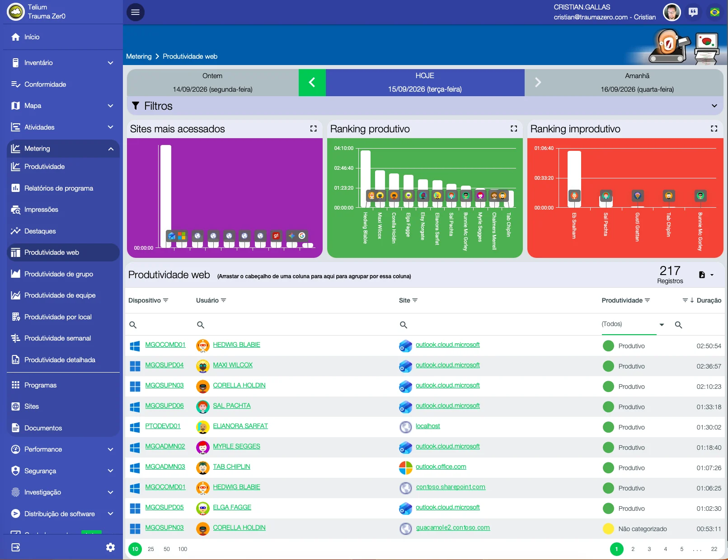
Task: Open Dispositivo column filter icon
Action: 166,300
